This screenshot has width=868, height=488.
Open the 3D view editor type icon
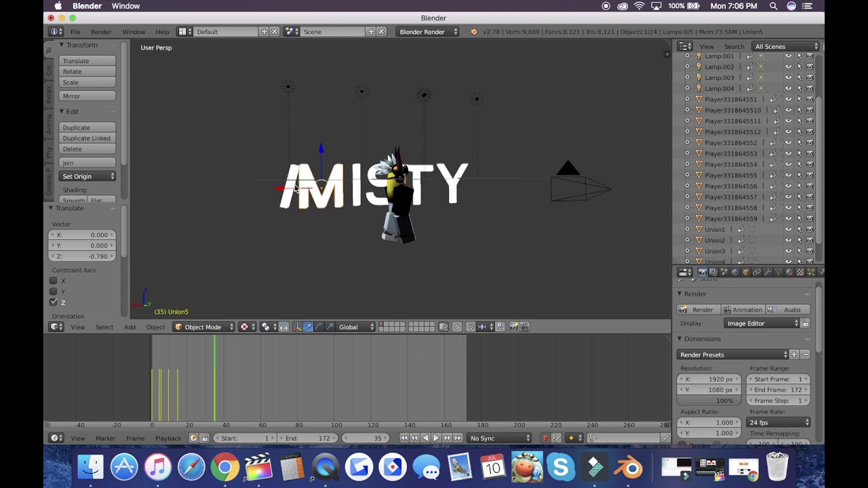pos(57,327)
